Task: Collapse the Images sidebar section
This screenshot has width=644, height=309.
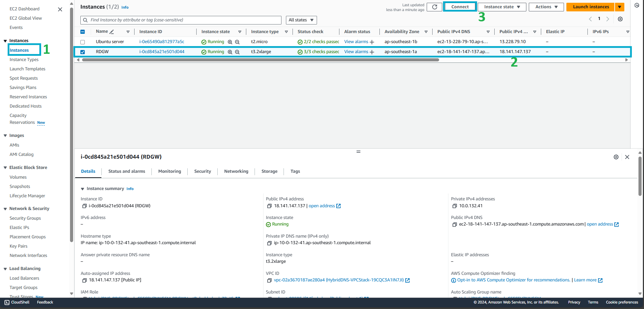Action: pos(5,136)
